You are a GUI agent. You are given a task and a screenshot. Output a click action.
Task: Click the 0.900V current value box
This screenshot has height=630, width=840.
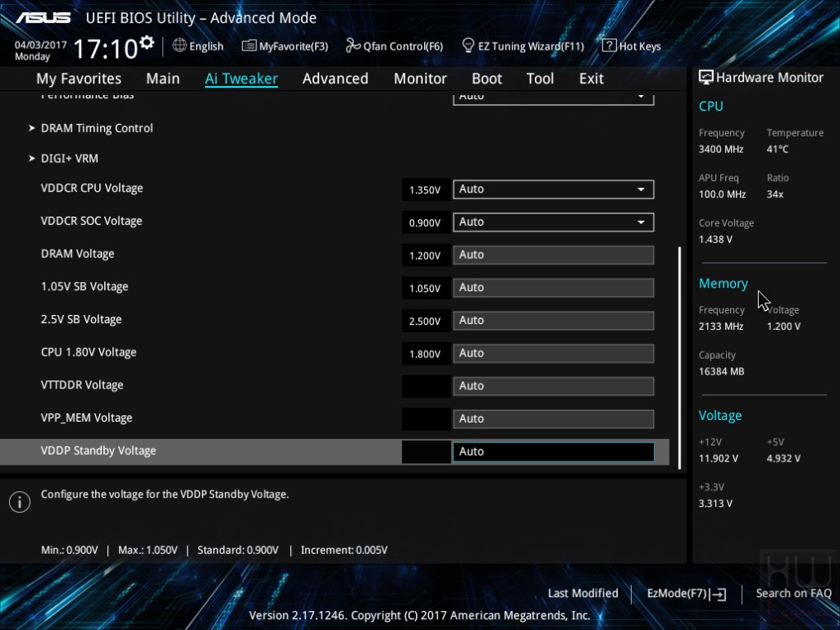426,223
